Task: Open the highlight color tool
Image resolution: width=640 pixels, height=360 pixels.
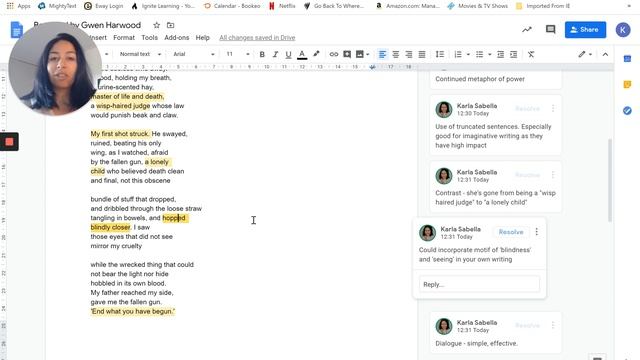Action: click(x=316, y=54)
